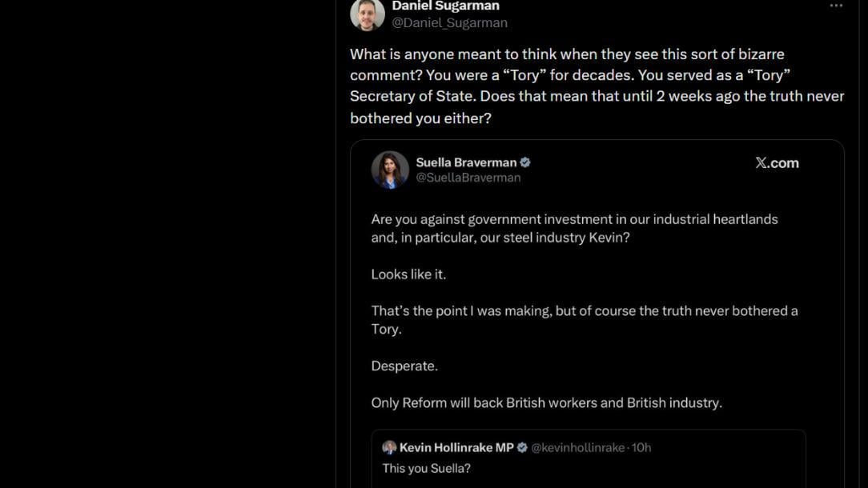
Task: Click Kevin Hollinrake's verified checkmark badge
Action: pyautogui.click(x=522, y=447)
